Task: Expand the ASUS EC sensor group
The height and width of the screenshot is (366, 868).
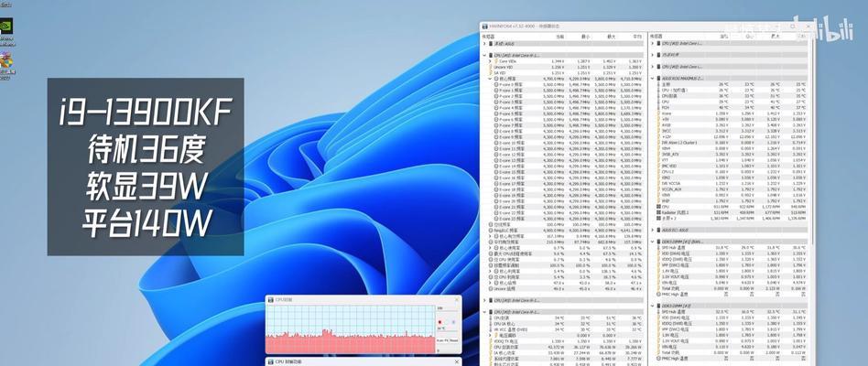Action: (x=653, y=230)
